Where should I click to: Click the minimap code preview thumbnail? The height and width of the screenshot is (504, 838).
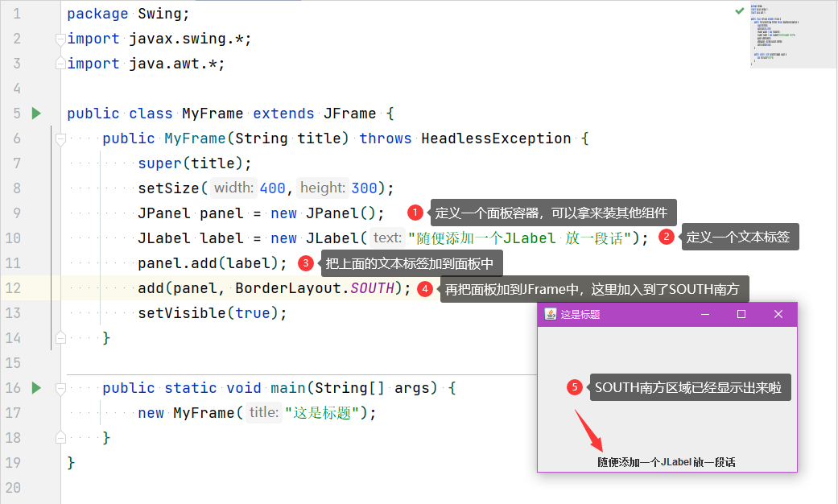[x=792, y=35]
